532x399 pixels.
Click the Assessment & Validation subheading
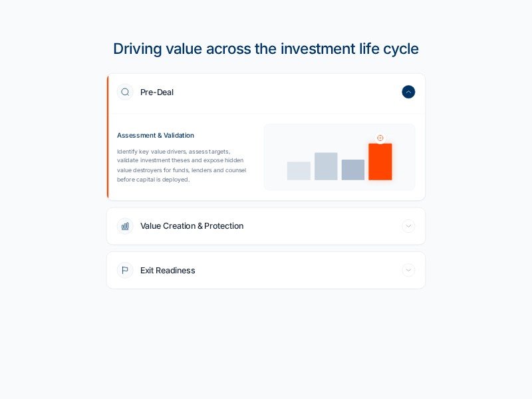[156, 136]
